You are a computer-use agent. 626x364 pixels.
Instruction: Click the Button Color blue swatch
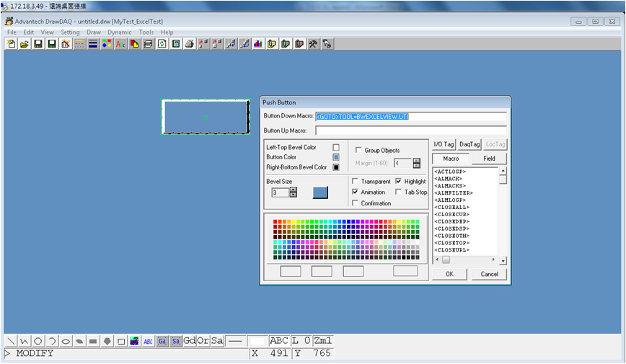coord(336,157)
